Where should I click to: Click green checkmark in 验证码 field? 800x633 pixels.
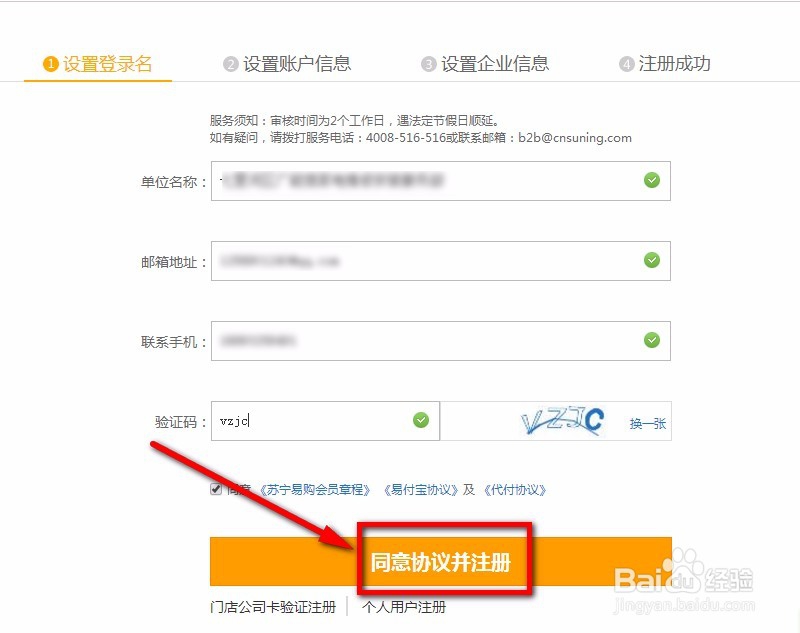420,420
